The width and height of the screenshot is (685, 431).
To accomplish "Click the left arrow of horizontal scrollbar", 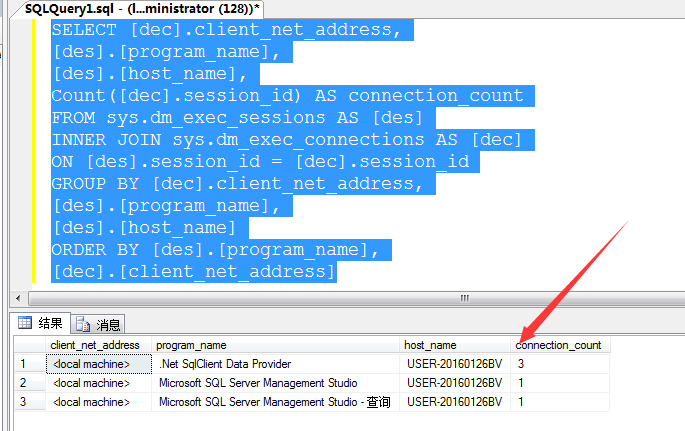I will coord(18,299).
